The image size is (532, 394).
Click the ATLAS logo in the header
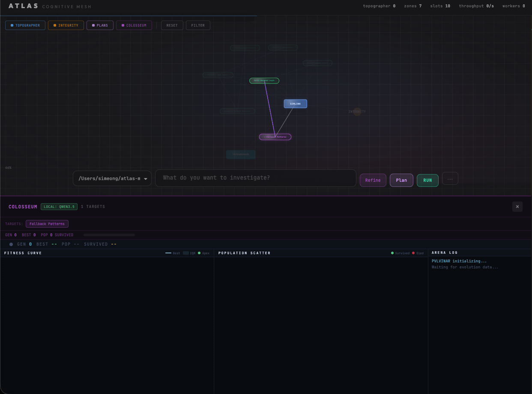[x=24, y=6]
